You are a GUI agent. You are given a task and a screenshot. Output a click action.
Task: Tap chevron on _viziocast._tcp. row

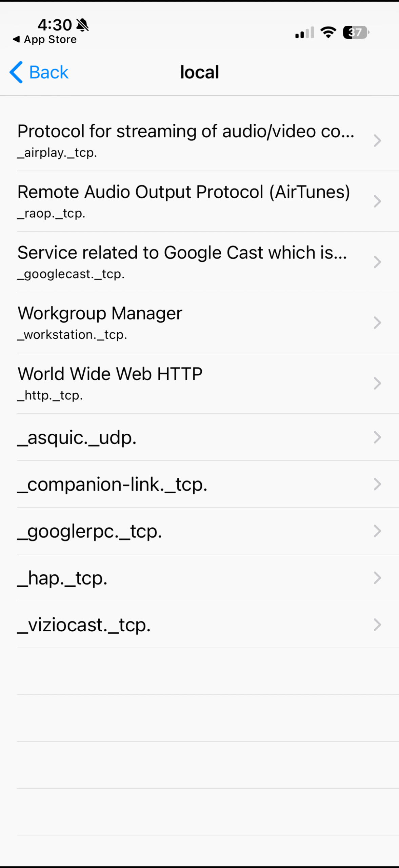pos(377,625)
